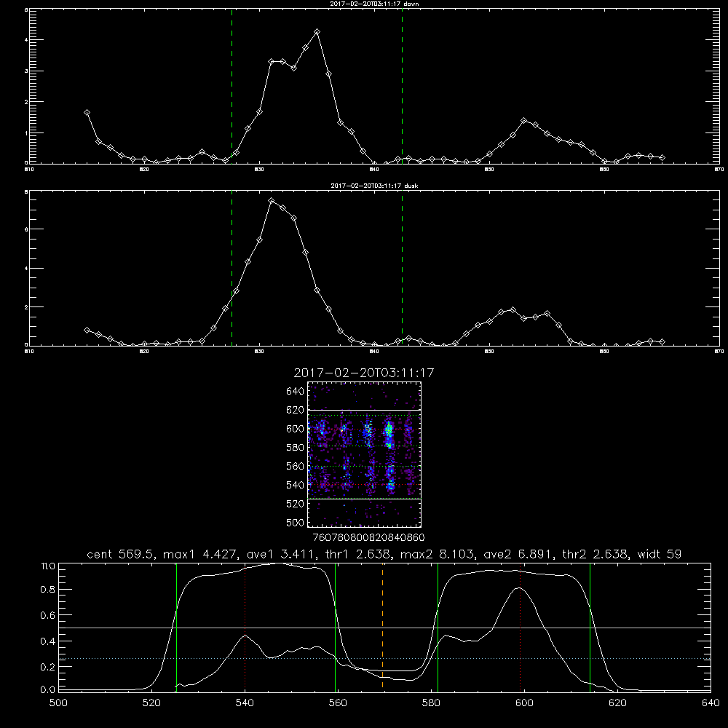Click right green dashed marker in dusk plot
This screenshot has width=728, height=728.
click(402, 268)
